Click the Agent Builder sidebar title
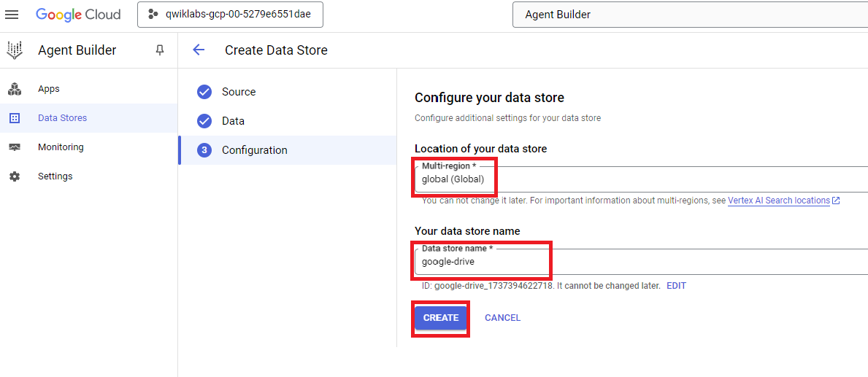 77,50
